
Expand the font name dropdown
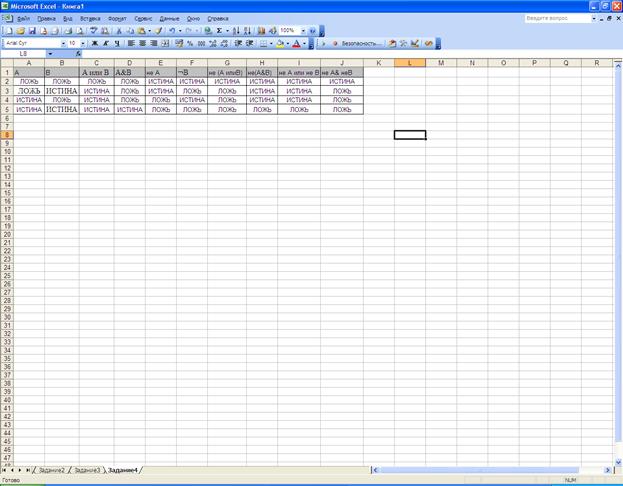pyautogui.click(x=63, y=43)
